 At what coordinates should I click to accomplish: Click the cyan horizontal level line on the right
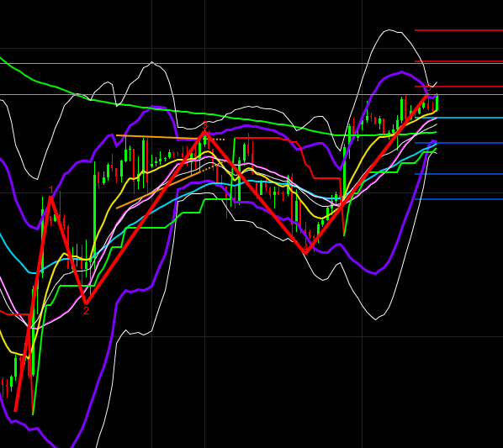point(458,118)
